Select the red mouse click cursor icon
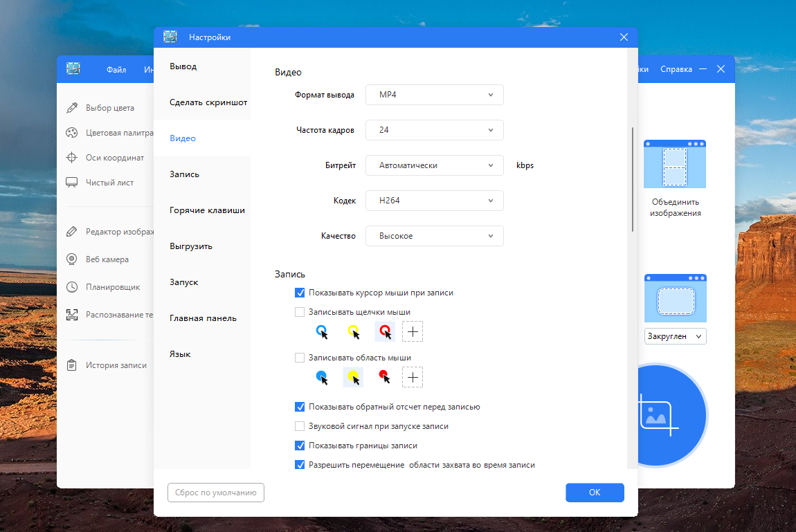The width and height of the screenshot is (796, 532). 385,331
